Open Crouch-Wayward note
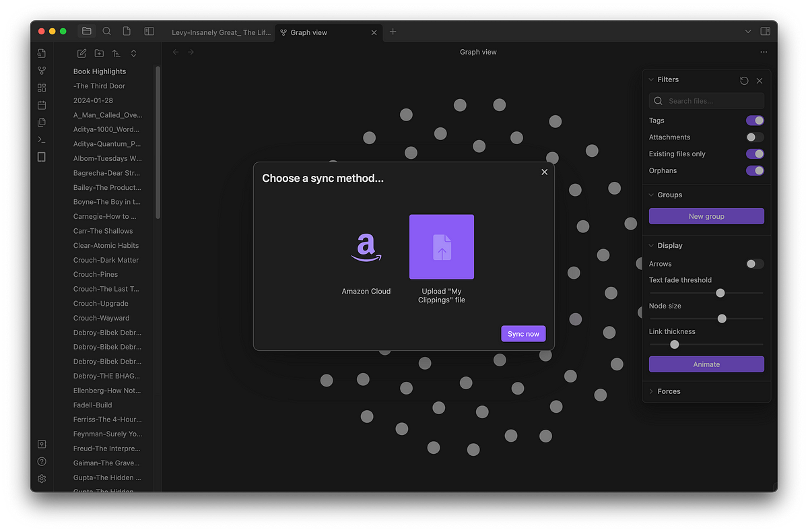Screen dimensions: 808x532 (x=101, y=318)
